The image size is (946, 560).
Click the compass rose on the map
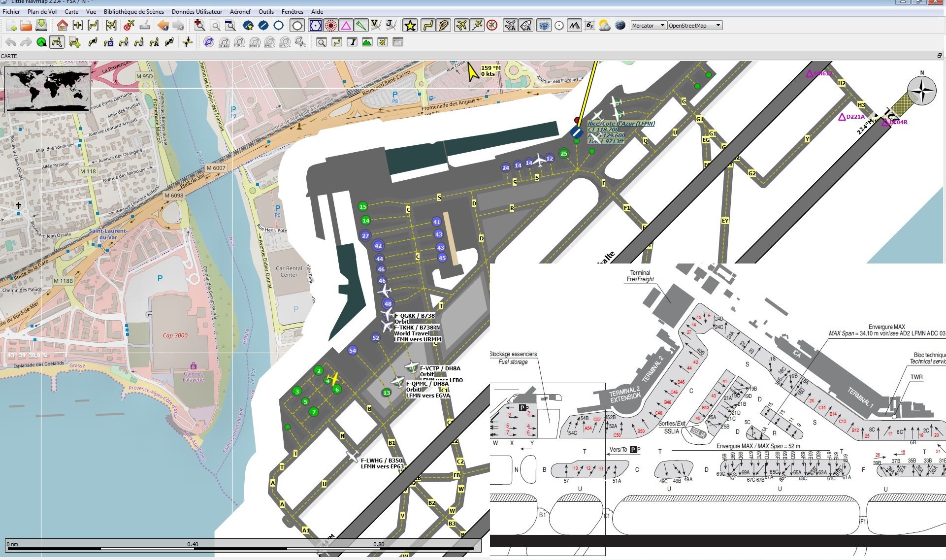(x=921, y=91)
